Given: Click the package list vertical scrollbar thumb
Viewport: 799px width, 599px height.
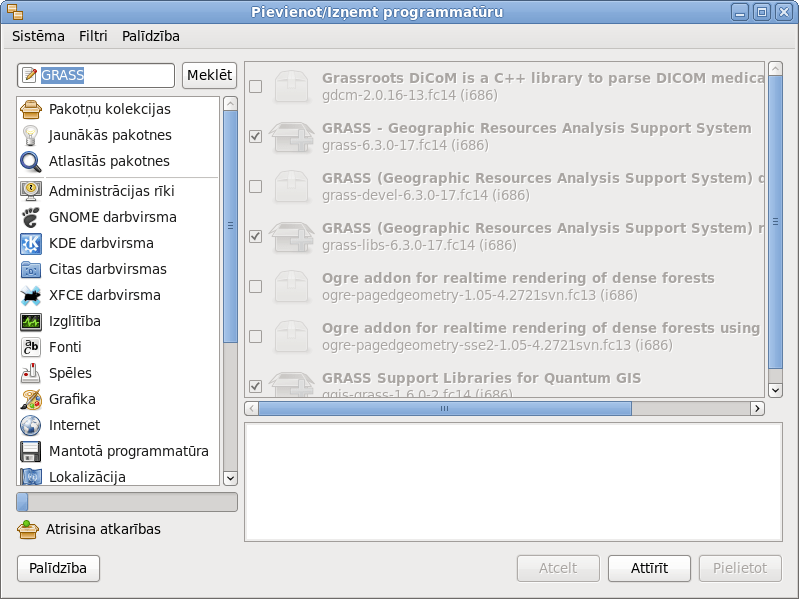Looking at the screenshot, I should click(x=775, y=222).
